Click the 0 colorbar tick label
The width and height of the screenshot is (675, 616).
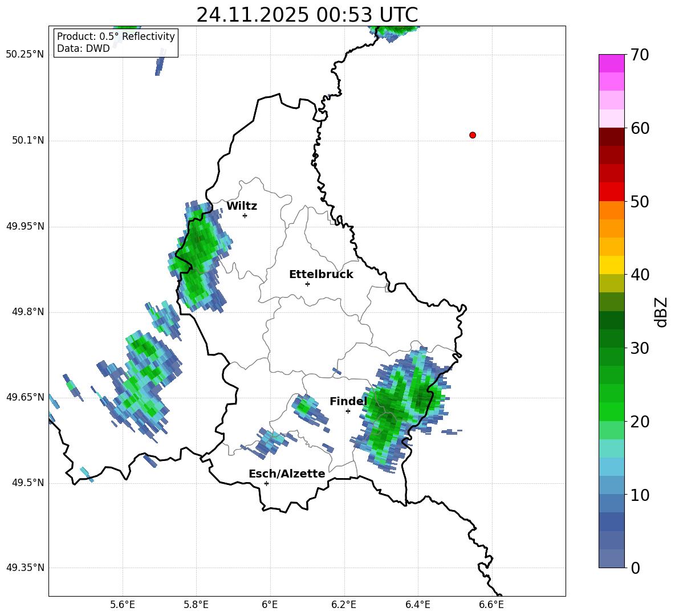point(635,568)
